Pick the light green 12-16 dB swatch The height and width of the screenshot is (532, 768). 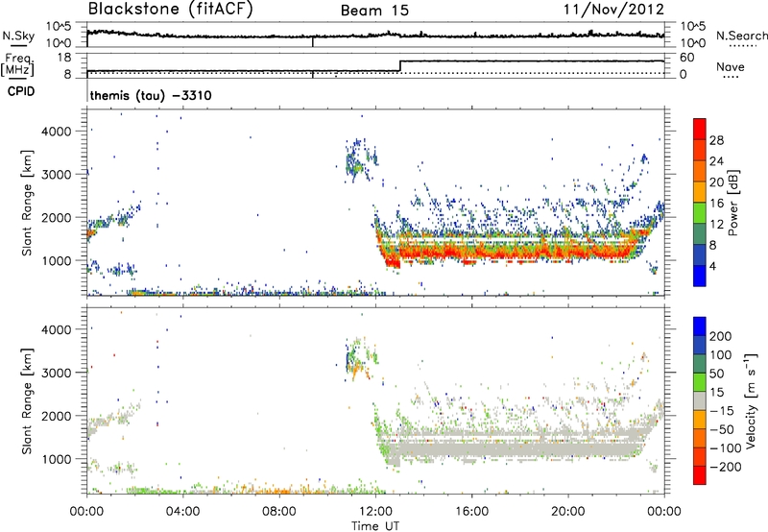(700, 213)
